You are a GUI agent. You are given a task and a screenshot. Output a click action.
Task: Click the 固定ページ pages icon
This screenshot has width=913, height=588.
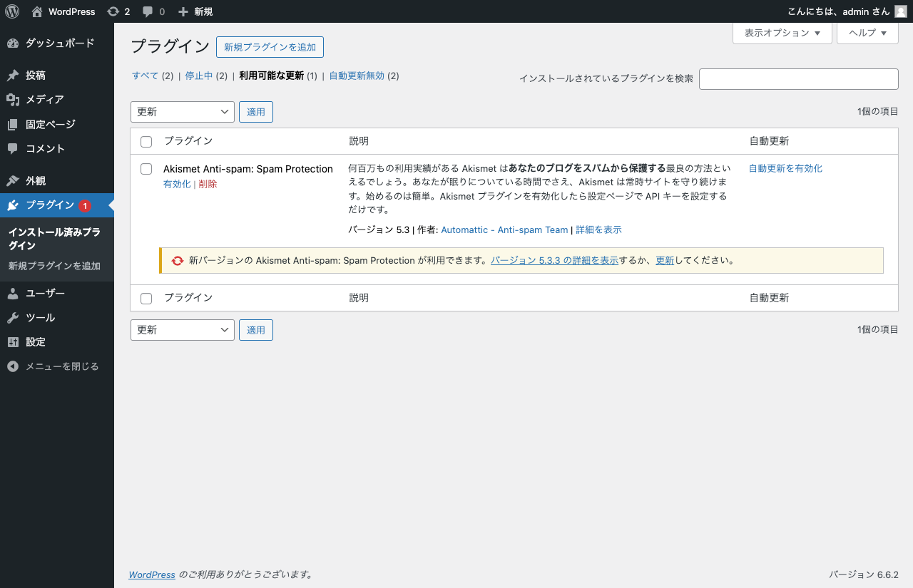(13, 125)
